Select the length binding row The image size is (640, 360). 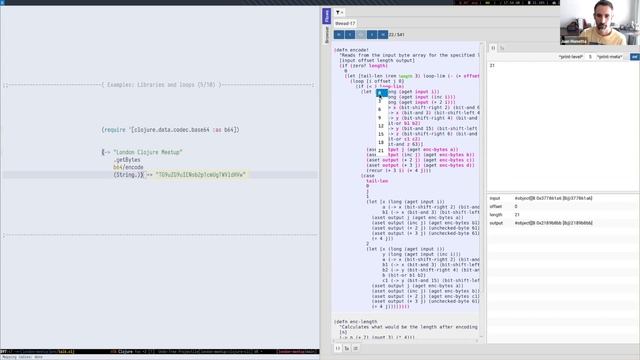click(563, 215)
